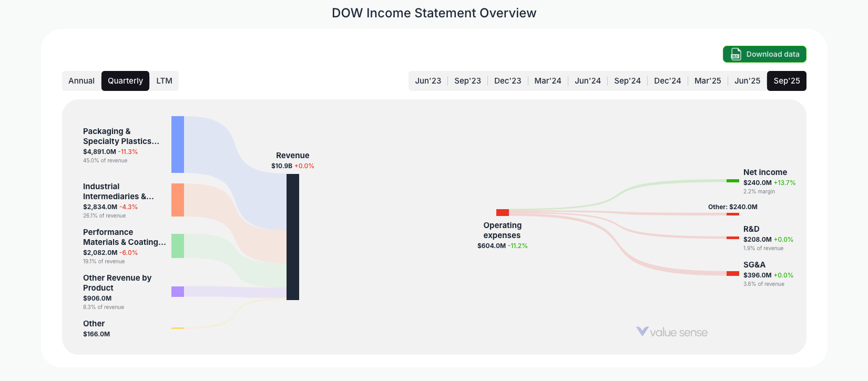This screenshot has width=868, height=381.
Task: Select the Jun'23 period
Action: [428, 81]
